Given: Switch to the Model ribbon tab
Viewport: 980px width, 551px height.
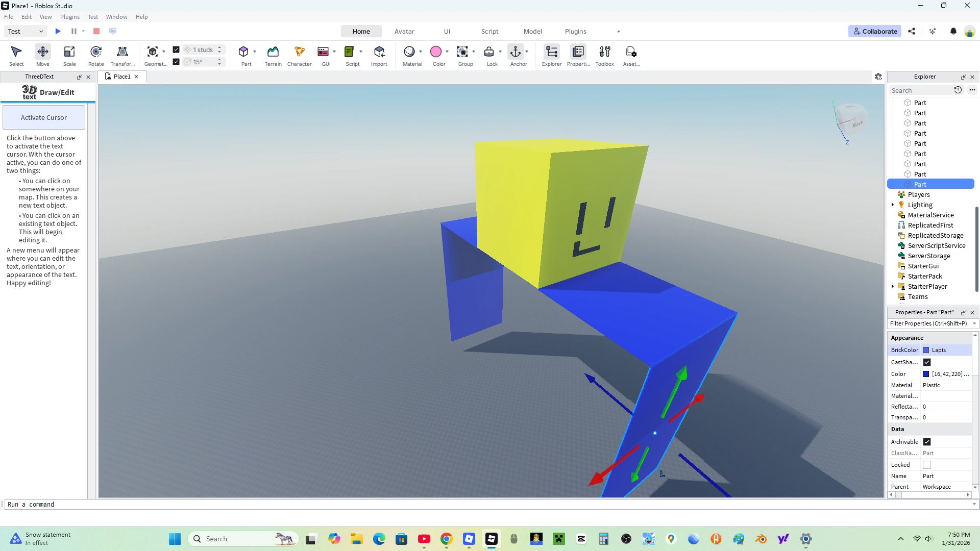Looking at the screenshot, I should coord(532,31).
